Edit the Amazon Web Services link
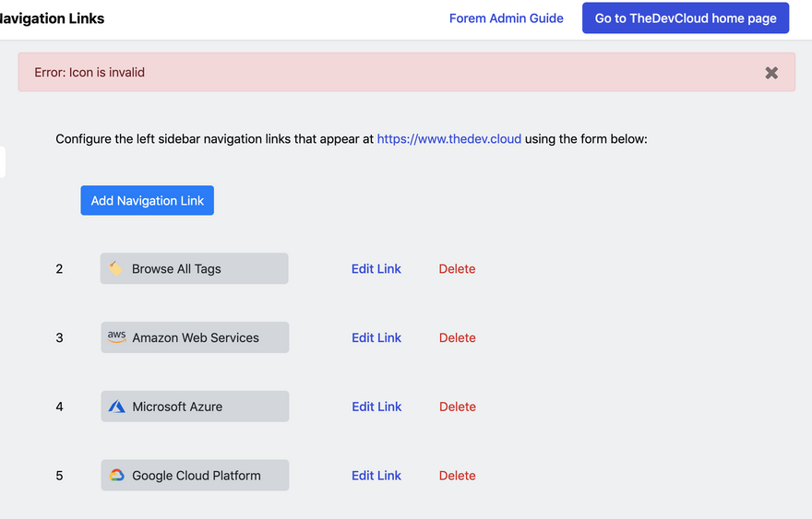The height and width of the screenshot is (519, 812). tap(376, 337)
